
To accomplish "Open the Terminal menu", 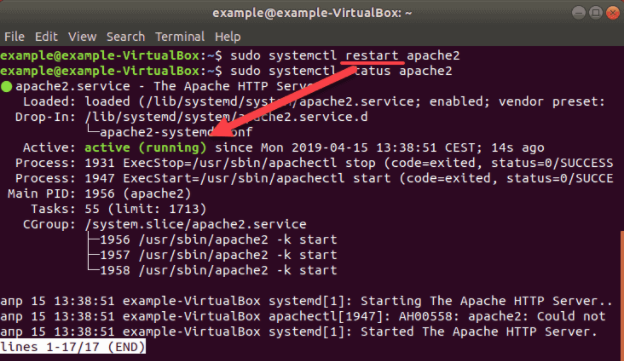I will point(180,37).
